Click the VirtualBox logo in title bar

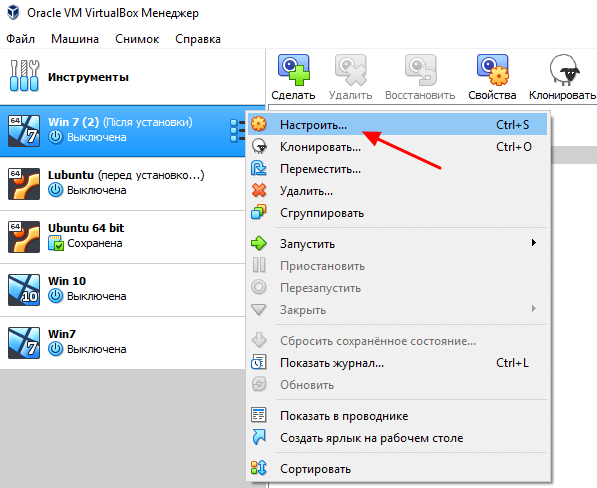[x=13, y=13]
